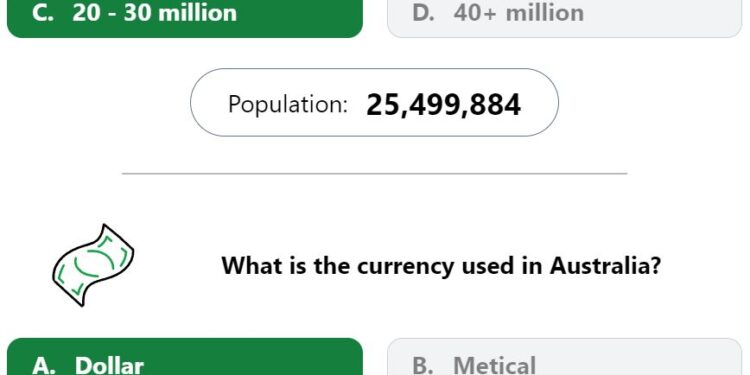Click the Australia currency question text

click(441, 265)
